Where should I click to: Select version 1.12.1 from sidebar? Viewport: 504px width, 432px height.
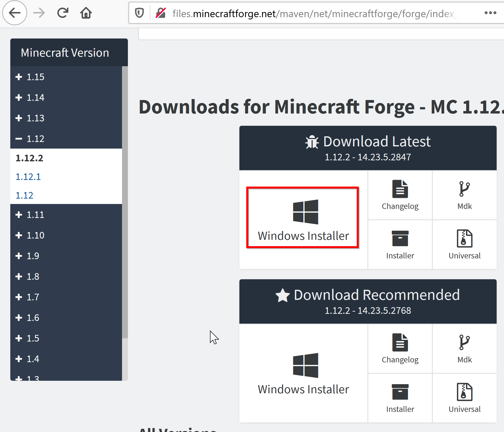pos(28,177)
